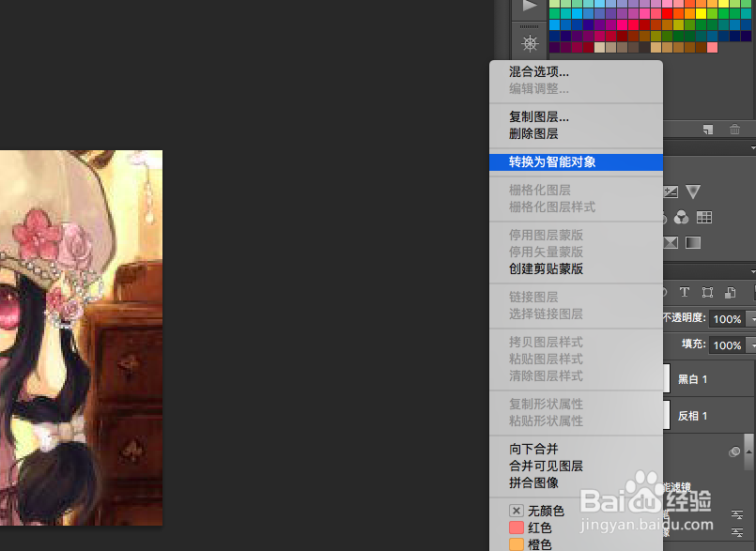Choose 向下合并 from the context menu
This screenshot has width=756, height=551.
577,449
